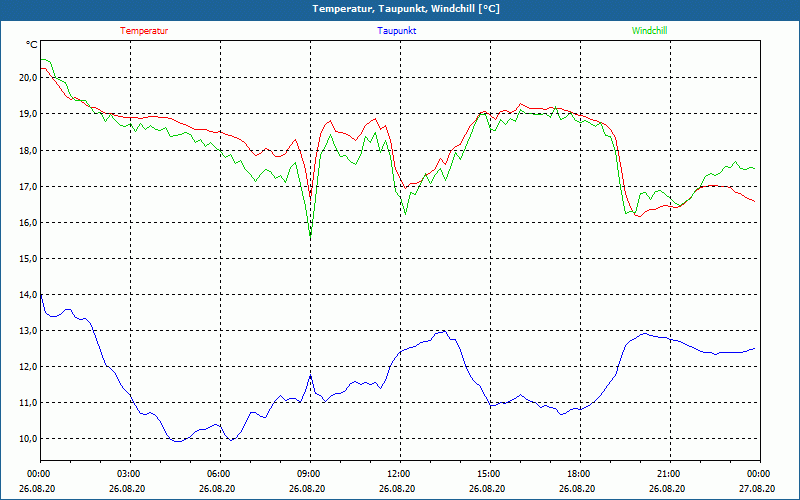Click the "12:00" time axis label
Screen dimensions: 800x500
pos(397,474)
